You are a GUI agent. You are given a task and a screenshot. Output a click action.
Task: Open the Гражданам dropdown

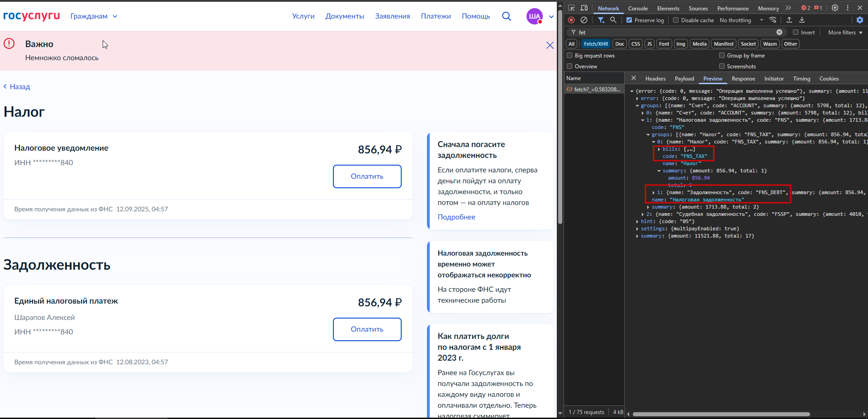[94, 16]
